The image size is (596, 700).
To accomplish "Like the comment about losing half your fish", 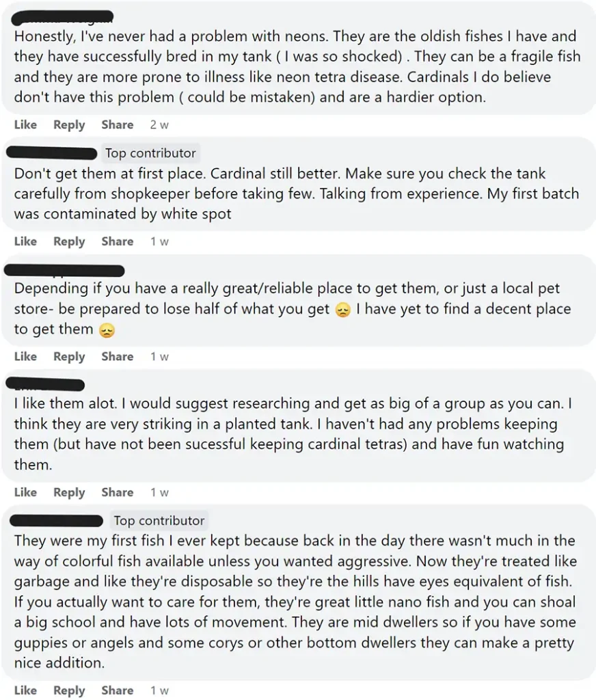I will 25,356.
